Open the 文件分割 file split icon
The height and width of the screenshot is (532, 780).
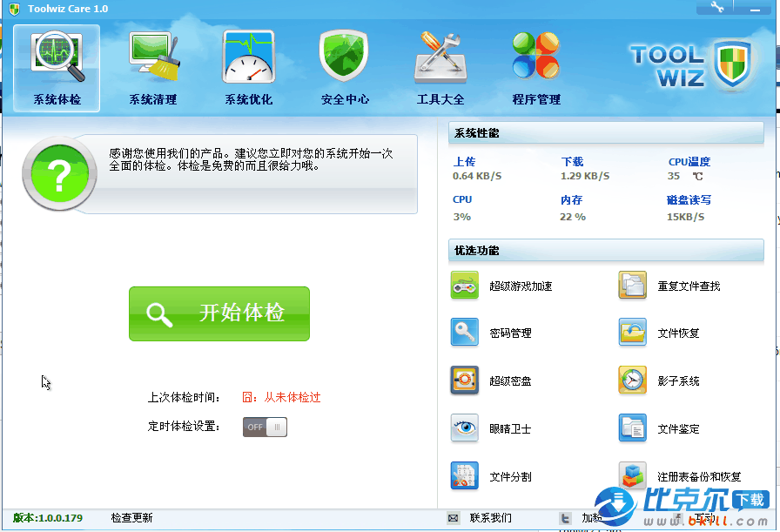465,476
